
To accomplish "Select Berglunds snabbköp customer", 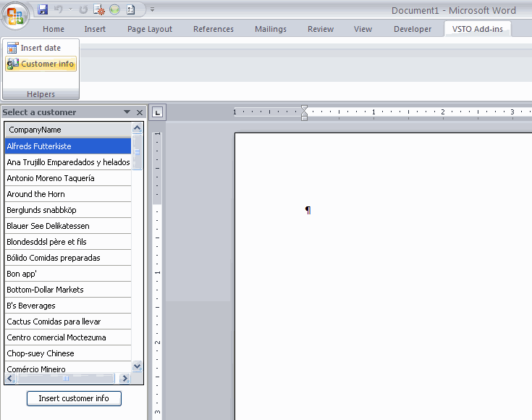I will [68, 210].
